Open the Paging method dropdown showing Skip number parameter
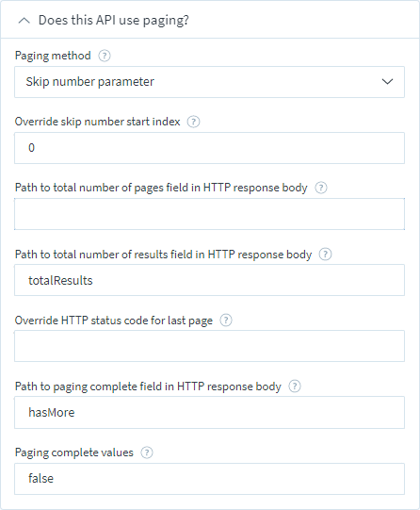 209,82
